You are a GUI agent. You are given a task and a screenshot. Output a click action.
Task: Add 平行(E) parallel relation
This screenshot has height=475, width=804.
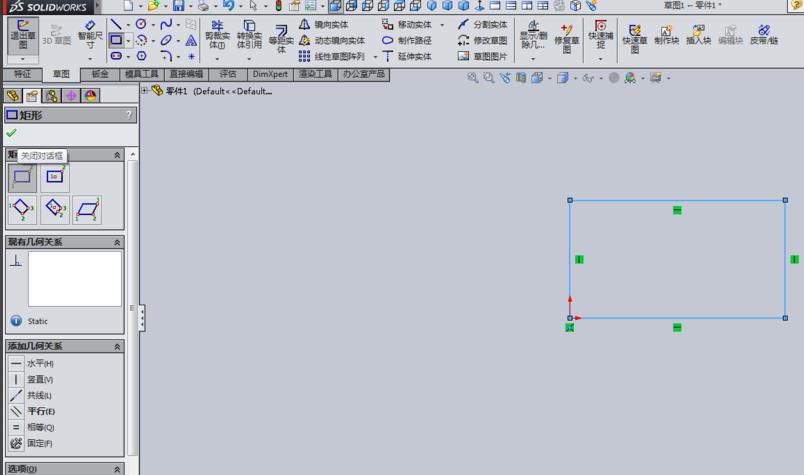(x=32, y=411)
